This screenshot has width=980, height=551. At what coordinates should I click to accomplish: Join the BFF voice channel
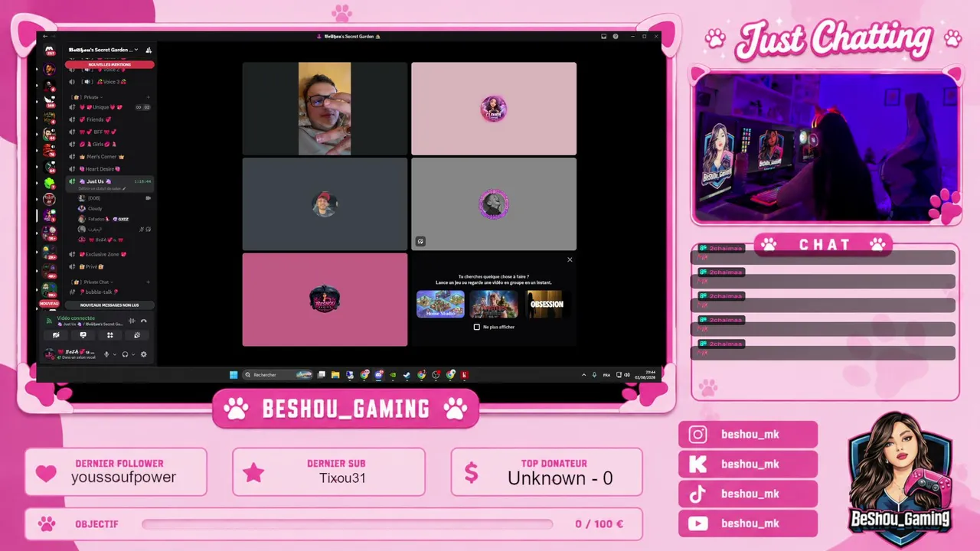(109, 132)
